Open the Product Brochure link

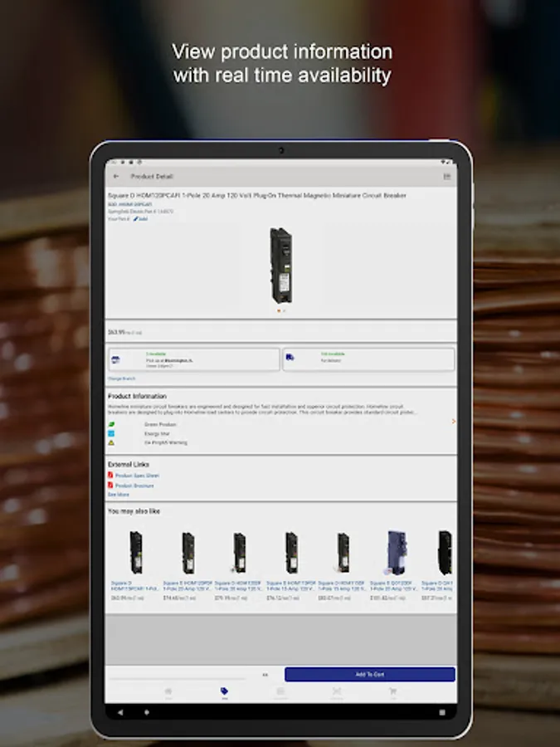tap(134, 486)
